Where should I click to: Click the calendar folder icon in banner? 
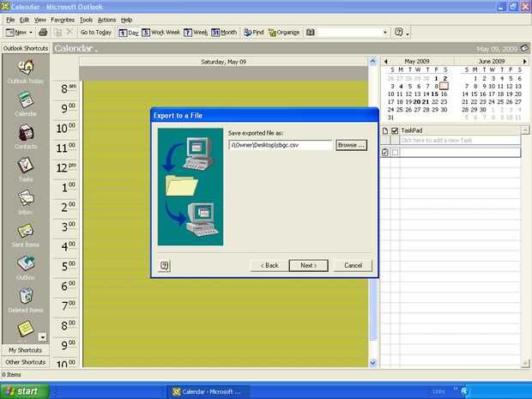tap(524, 48)
